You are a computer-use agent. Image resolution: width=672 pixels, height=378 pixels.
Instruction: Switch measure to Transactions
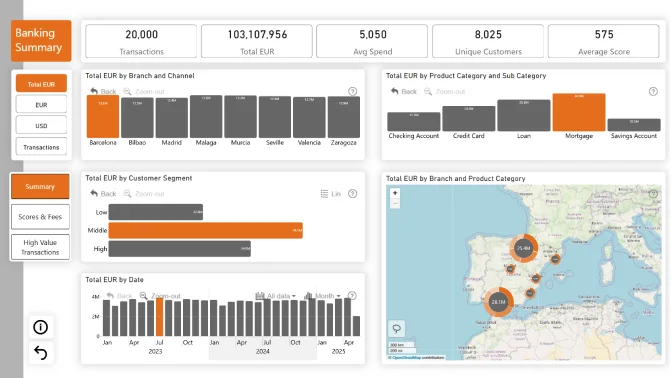[x=41, y=147]
